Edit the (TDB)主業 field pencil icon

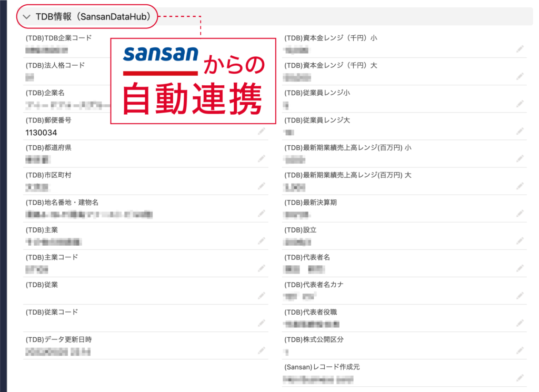point(262,241)
